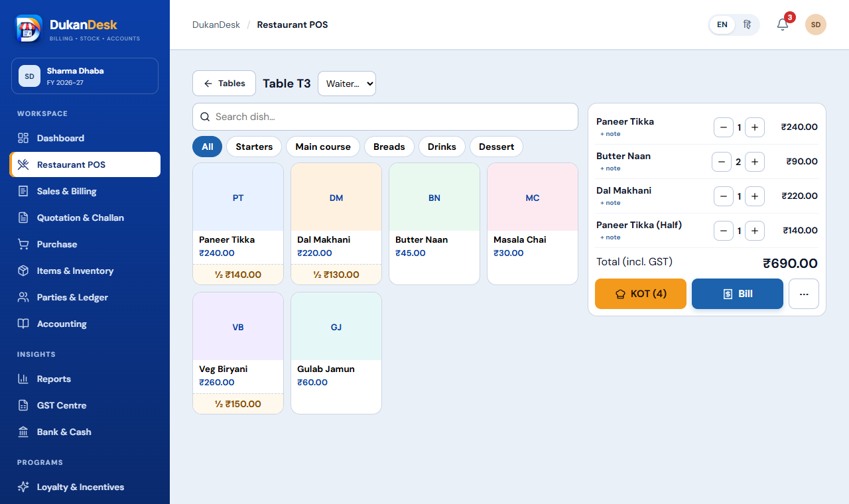The image size is (849, 504).
Task: Open the Waiter dropdown
Action: click(347, 84)
